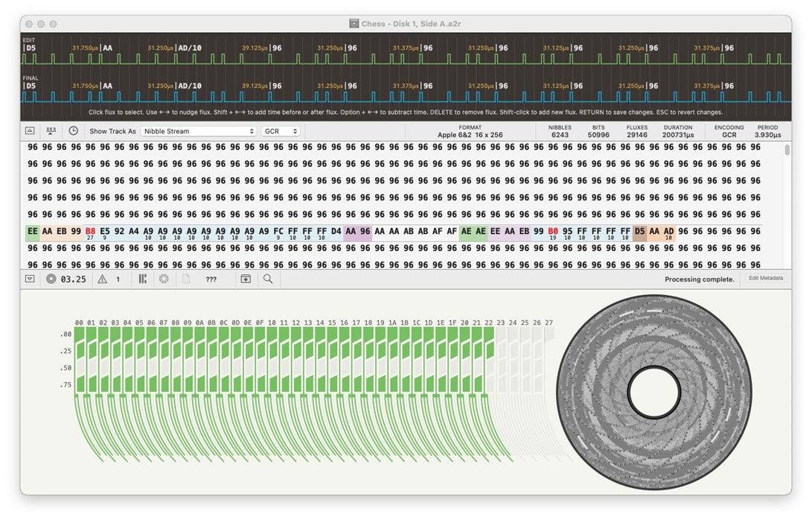Screen dimensions: 812x520
Task: Click the D5 label in FINAL waveform
Action: 31,86
